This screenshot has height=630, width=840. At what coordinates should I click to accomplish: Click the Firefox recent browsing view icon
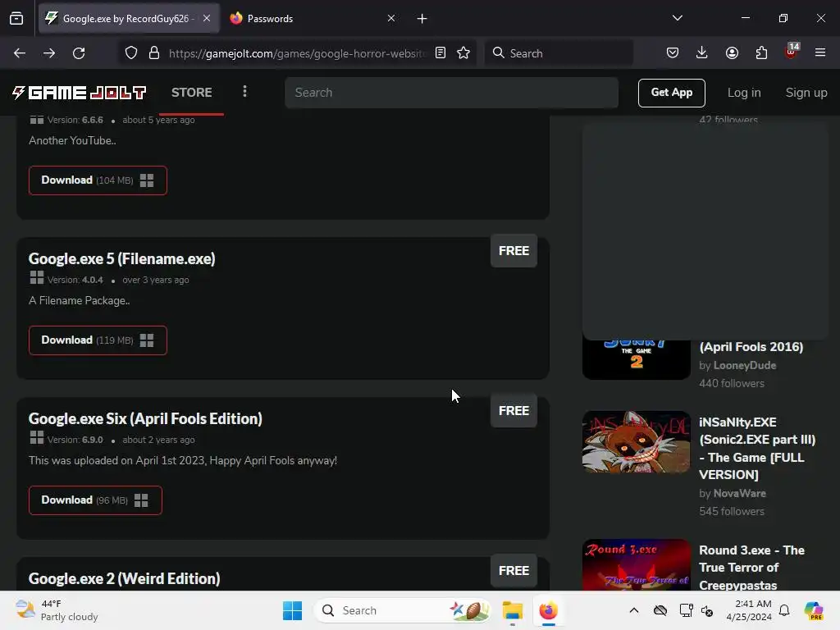(16, 19)
